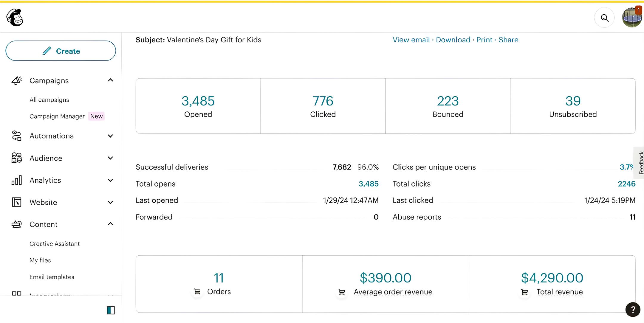The image size is (644, 323).
Task: Open the help question mark button
Action: coord(633,310)
